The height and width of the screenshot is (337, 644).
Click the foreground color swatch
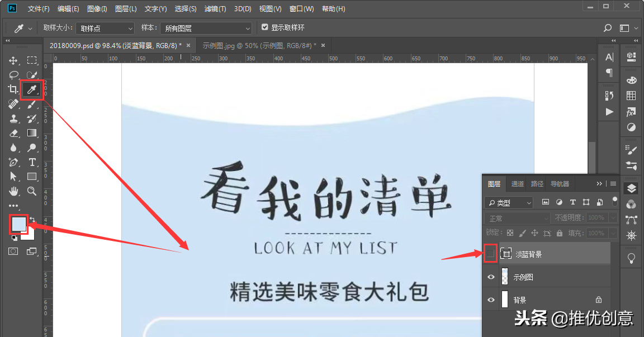[x=18, y=224]
